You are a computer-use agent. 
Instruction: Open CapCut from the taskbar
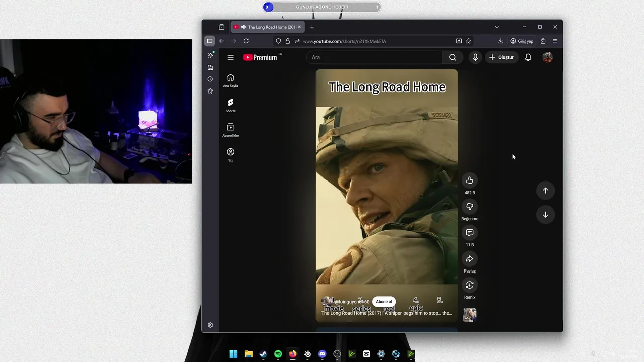[366, 354]
